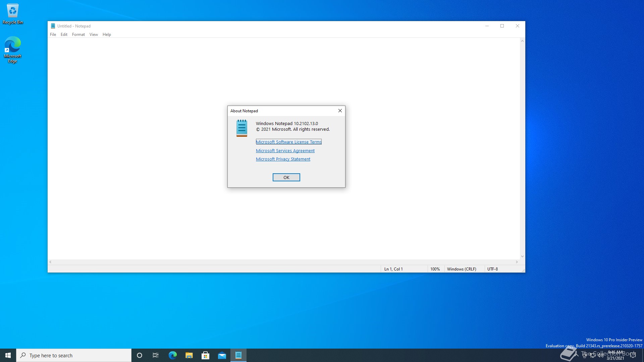Open the Help menu in Notepad
644x362 pixels.
107,35
